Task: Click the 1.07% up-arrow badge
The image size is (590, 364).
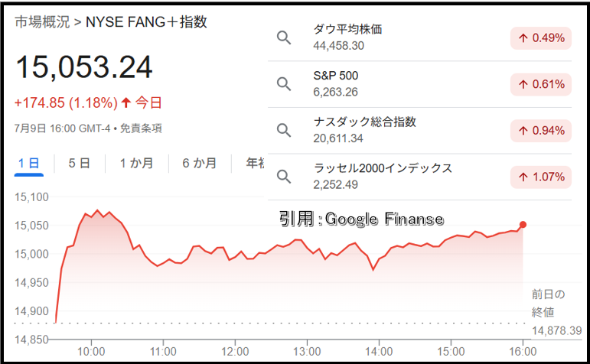Action: (541, 177)
